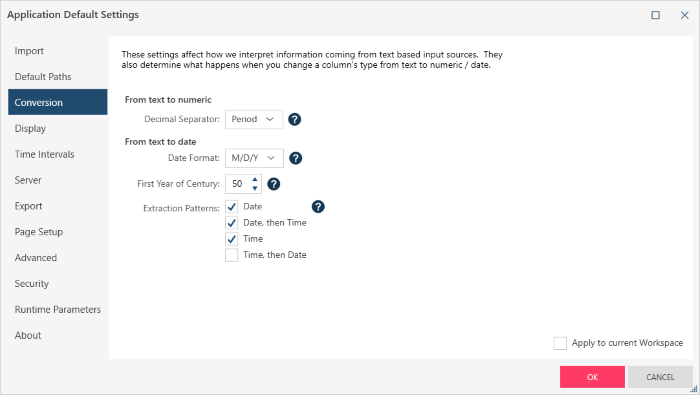The image size is (700, 395).
Task: Enable the Time, then Date pattern
Action: pos(231,255)
